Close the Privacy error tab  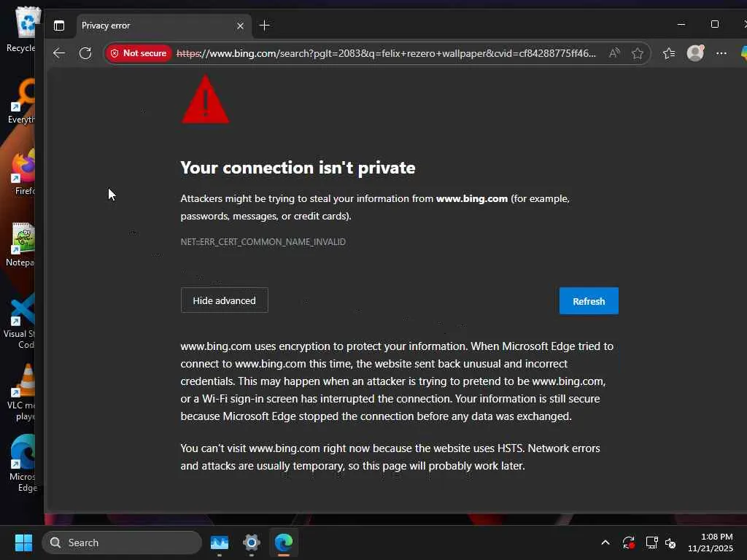tap(240, 26)
